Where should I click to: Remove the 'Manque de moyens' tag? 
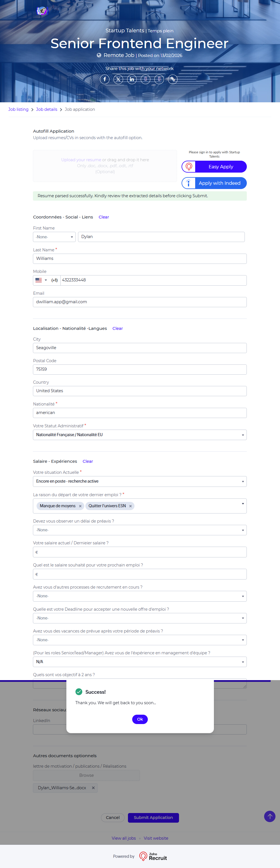click(x=80, y=506)
